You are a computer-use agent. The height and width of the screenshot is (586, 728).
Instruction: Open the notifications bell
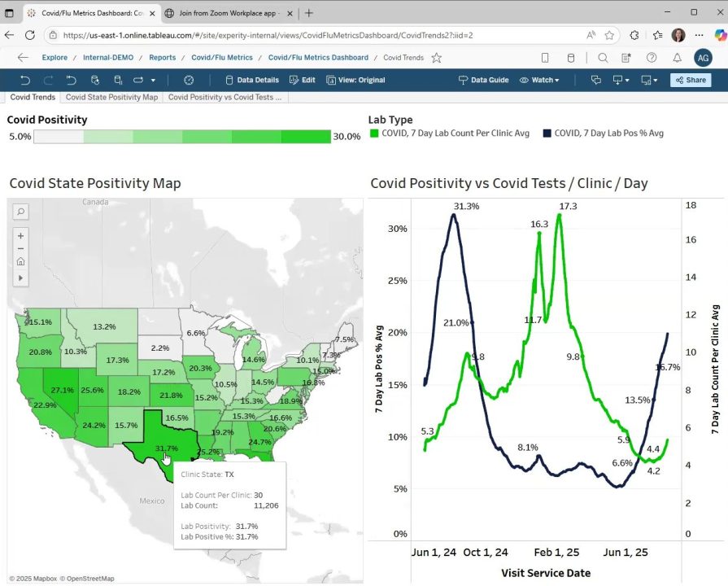pyautogui.click(x=677, y=58)
